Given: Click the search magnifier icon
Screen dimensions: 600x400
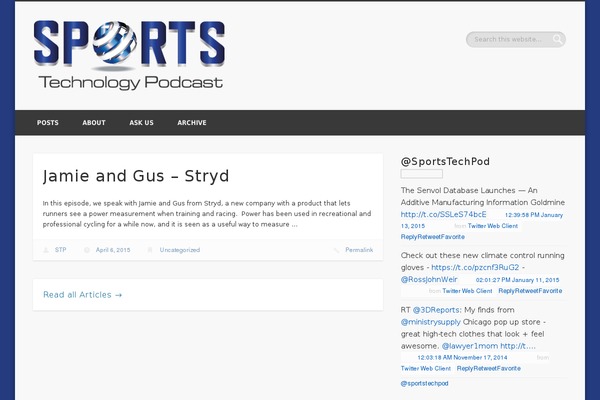Looking at the screenshot, I should pyautogui.click(x=558, y=39).
